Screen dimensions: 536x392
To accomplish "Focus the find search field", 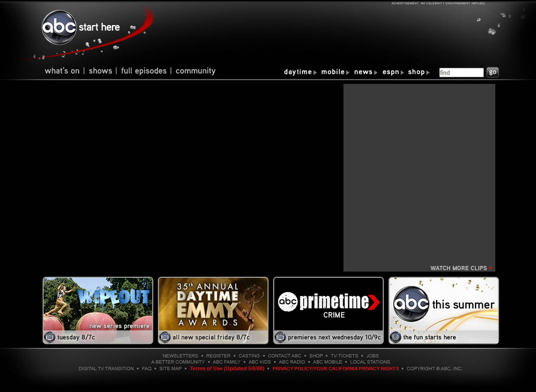I will [461, 72].
